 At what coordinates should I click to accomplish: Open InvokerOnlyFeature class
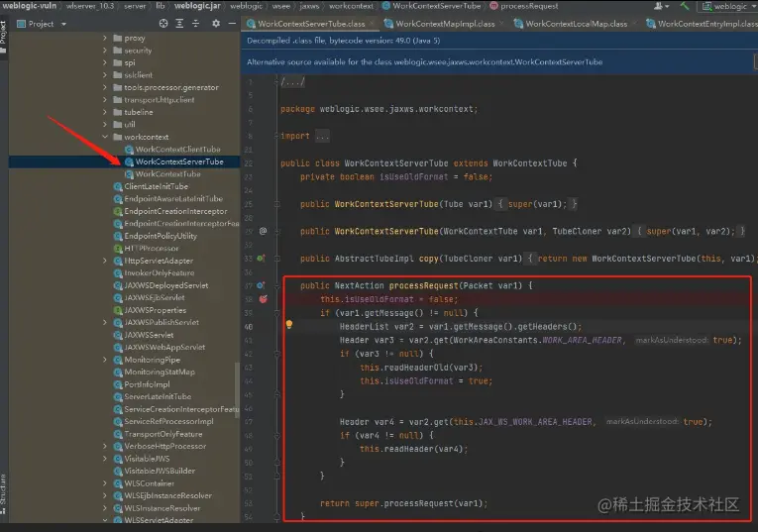pos(160,273)
